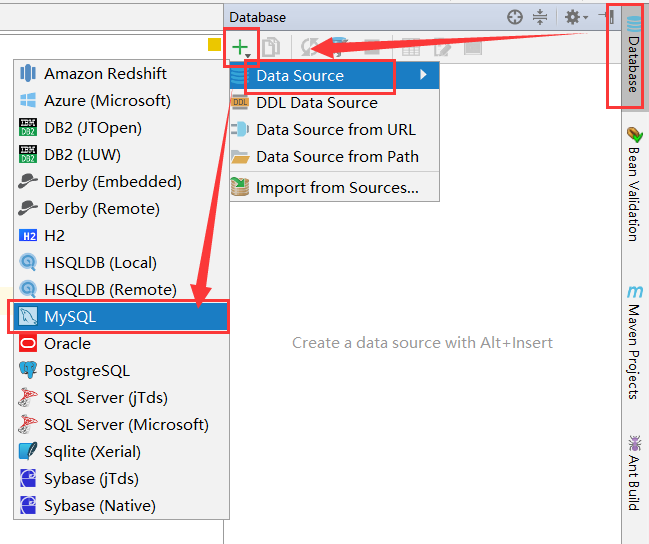Select the Data Source menu item
The width and height of the screenshot is (649, 544).
(x=334, y=76)
